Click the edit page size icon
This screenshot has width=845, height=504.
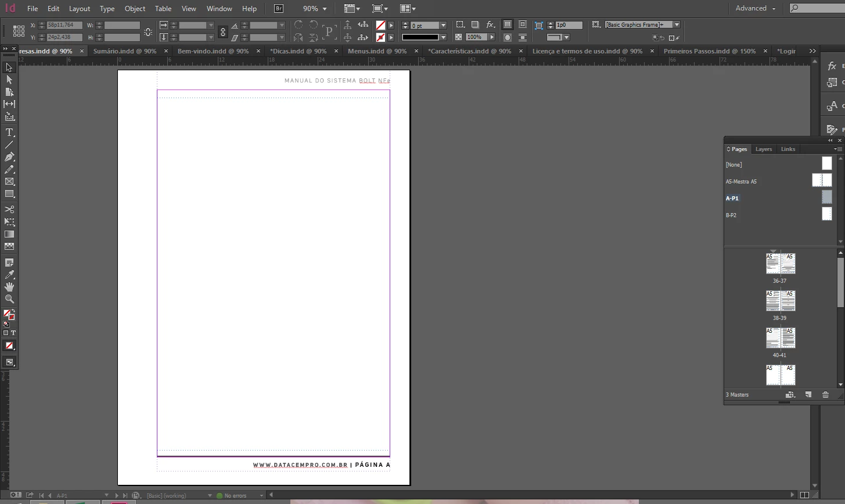790,395
